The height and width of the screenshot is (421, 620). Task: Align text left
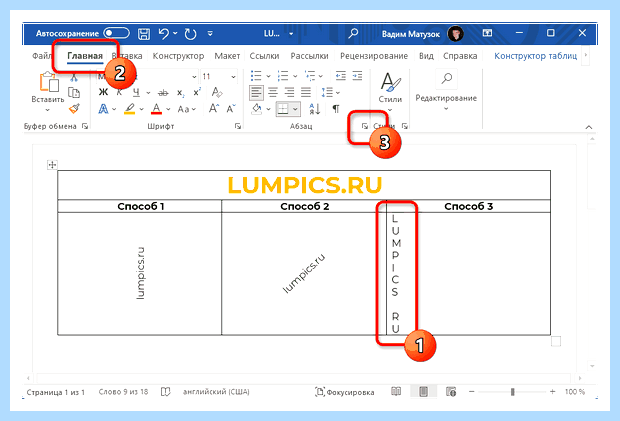pyautogui.click(x=256, y=93)
